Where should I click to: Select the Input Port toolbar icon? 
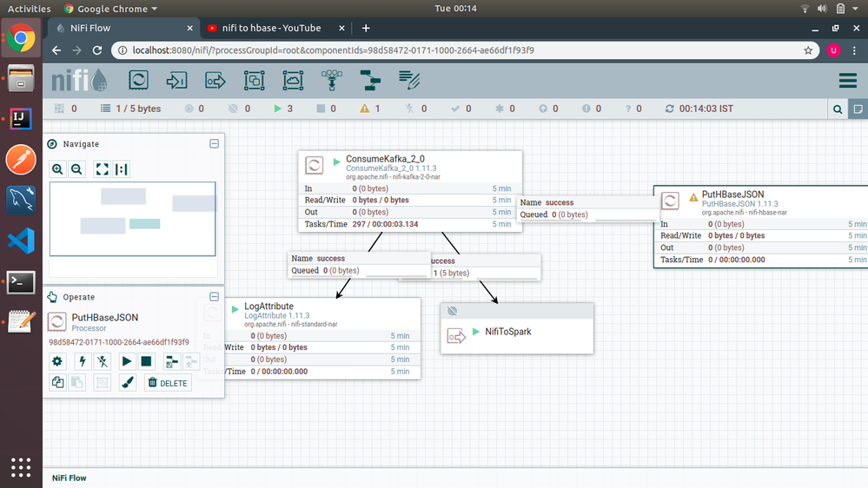click(x=176, y=81)
